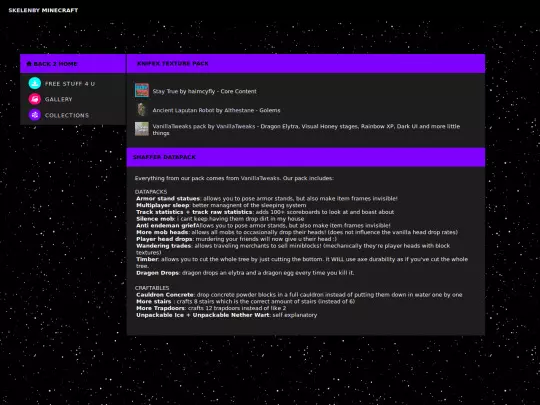The height and width of the screenshot is (405, 540).
Task: Select the 'Anti endeman grief' entry
Action: click(x=263, y=226)
